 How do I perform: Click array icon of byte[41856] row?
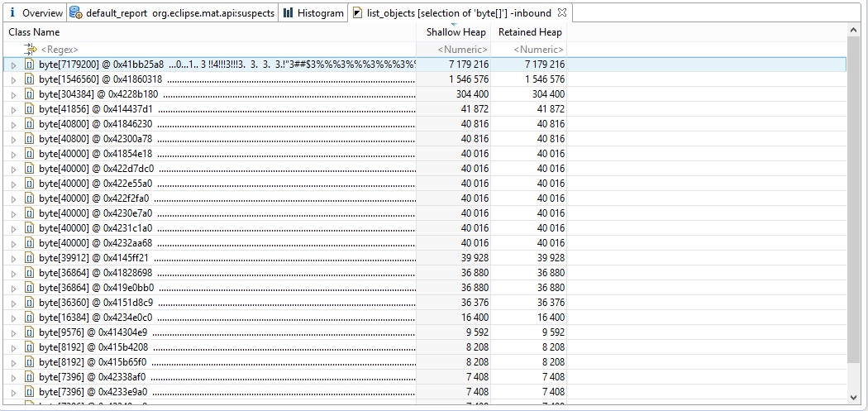[29, 109]
